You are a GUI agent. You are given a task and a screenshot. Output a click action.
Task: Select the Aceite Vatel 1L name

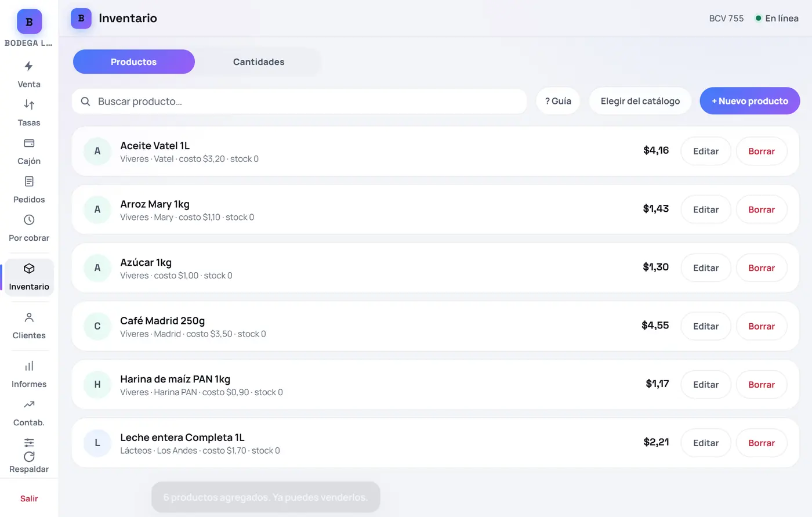(155, 146)
